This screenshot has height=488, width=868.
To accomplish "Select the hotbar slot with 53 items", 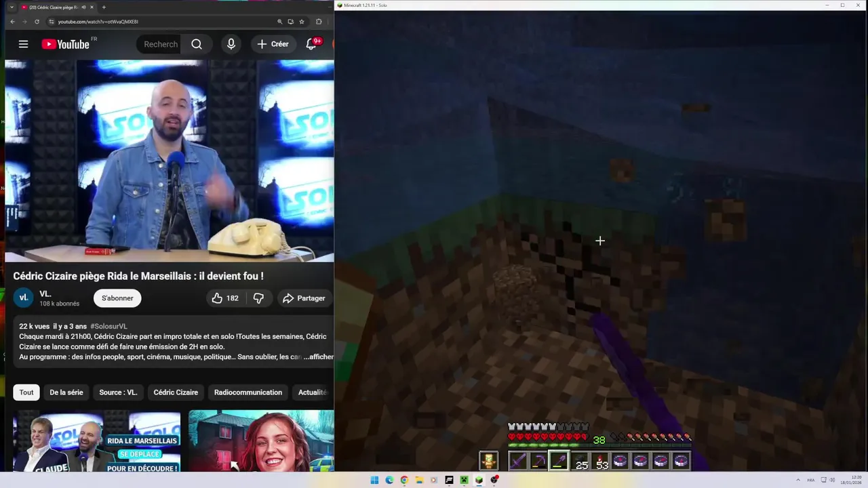I will (x=599, y=462).
